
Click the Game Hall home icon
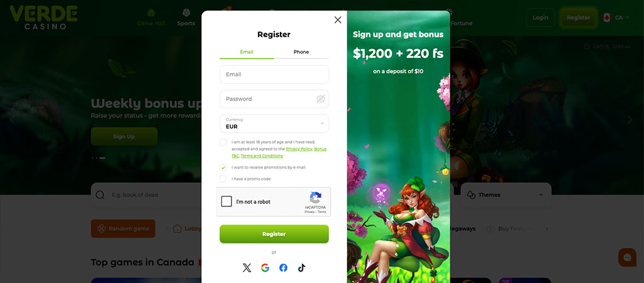[x=151, y=13]
